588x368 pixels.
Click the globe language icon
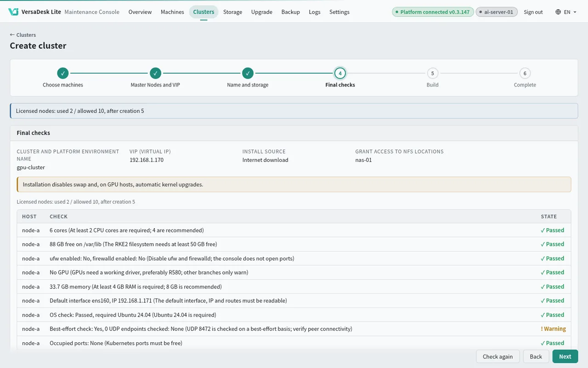[558, 12]
